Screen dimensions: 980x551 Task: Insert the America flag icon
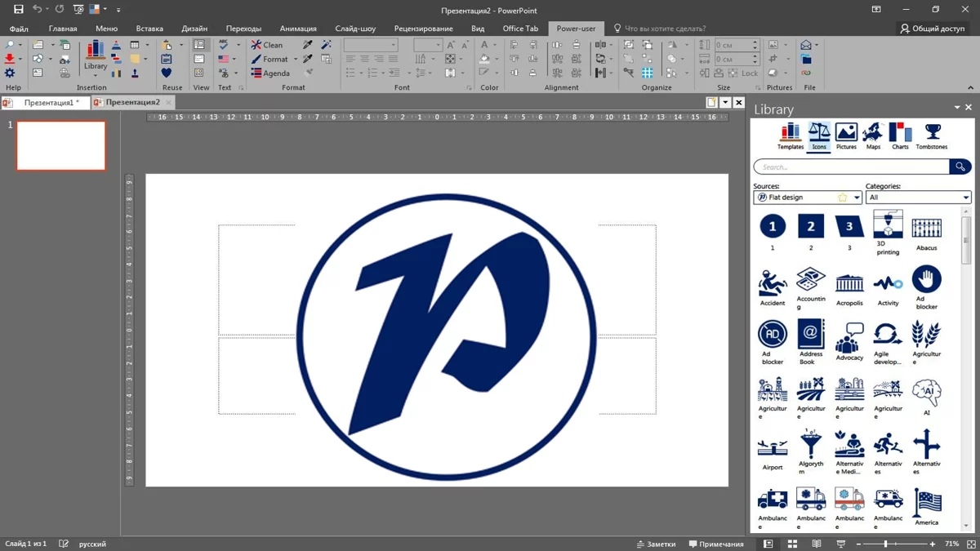[x=926, y=507]
